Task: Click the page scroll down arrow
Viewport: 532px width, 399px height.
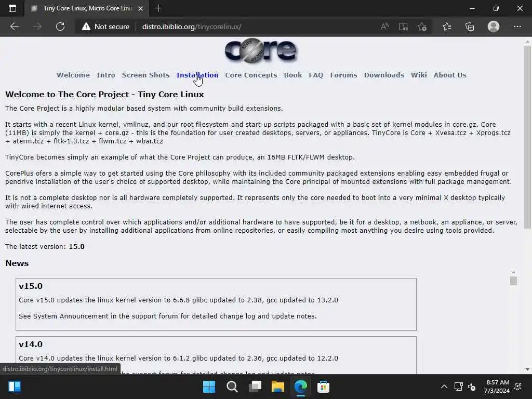Action: pyautogui.click(x=527, y=369)
